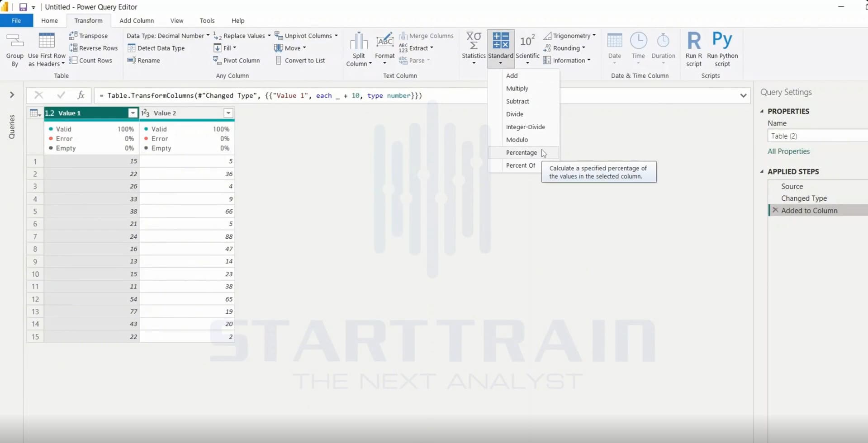Click Pivot Column
868x443 pixels.
pyautogui.click(x=237, y=60)
